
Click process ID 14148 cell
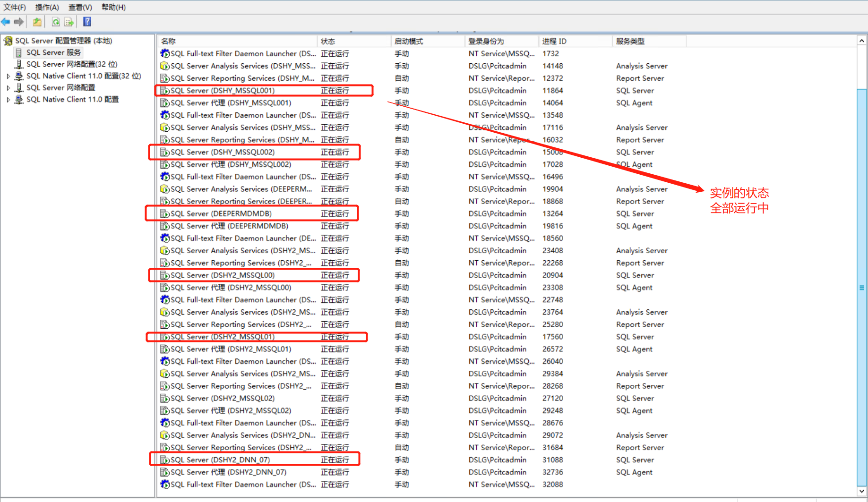click(552, 66)
